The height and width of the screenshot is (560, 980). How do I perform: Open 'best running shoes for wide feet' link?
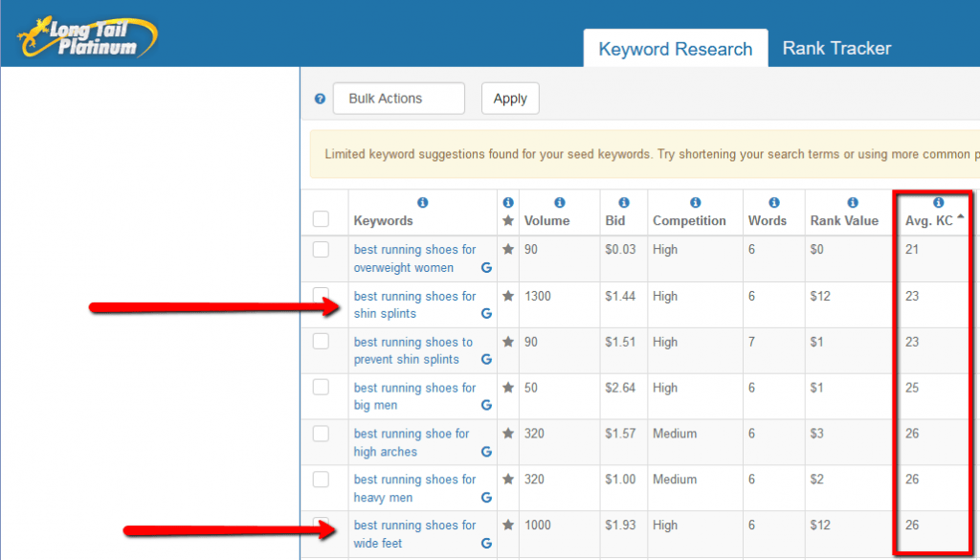(x=415, y=534)
